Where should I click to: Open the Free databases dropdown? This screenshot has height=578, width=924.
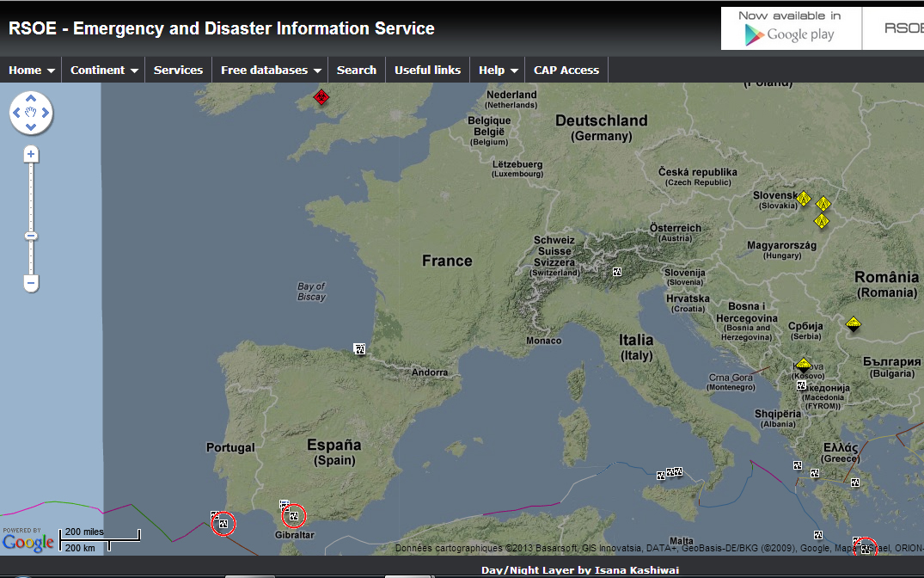pyautogui.click(x=270, y=70)
